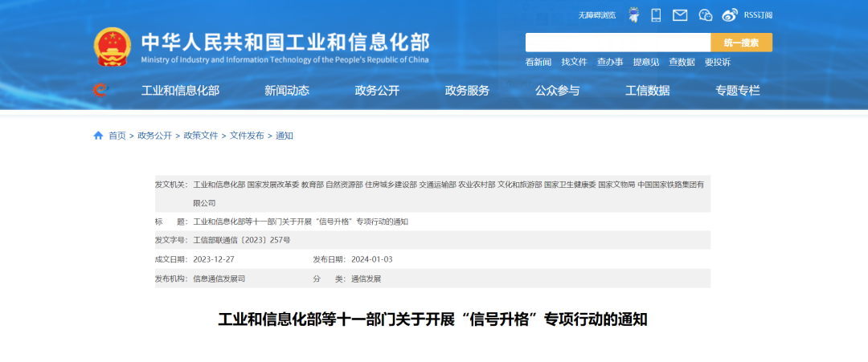Screen dimensions: 868x362
Task: Open the Weibo icon in header
Action: (x=729, y=14)
